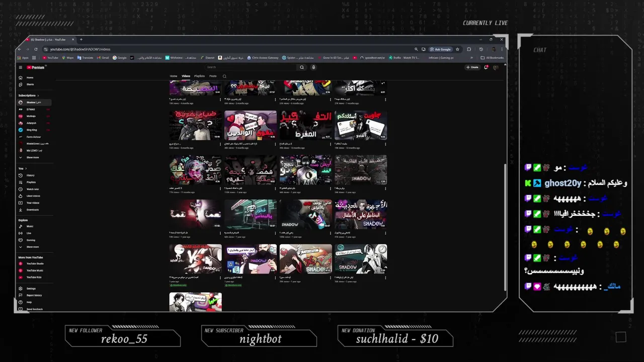The width and height of the screenshot is (644, 362).
Task: Open Create dropdown button
Action: pos(472,67)
